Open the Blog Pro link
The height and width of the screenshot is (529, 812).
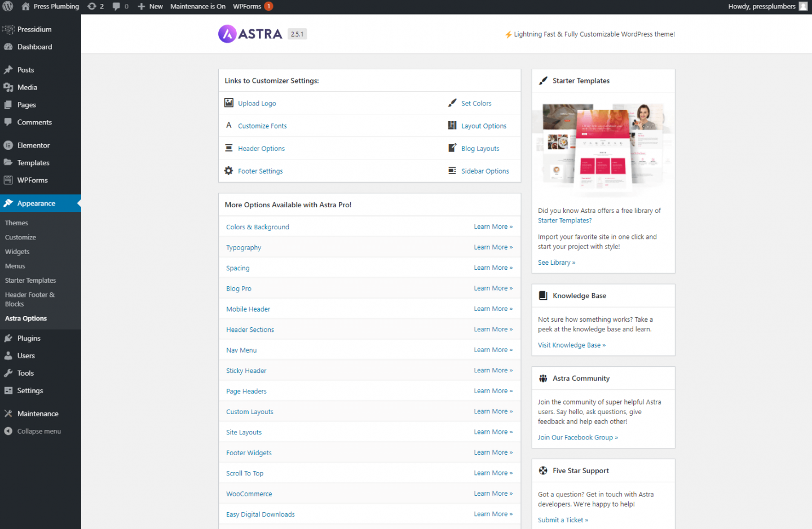pyautogui.click(x=239, y=288)
